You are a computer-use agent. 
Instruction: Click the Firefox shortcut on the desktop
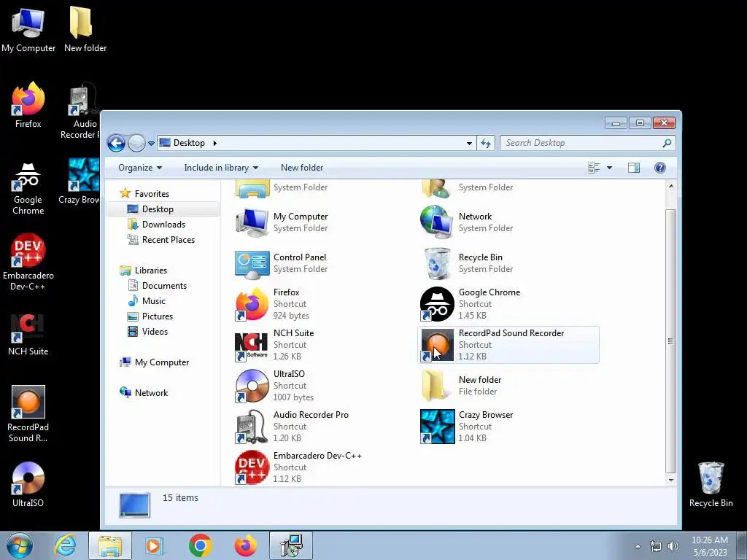tap(28, 105)
